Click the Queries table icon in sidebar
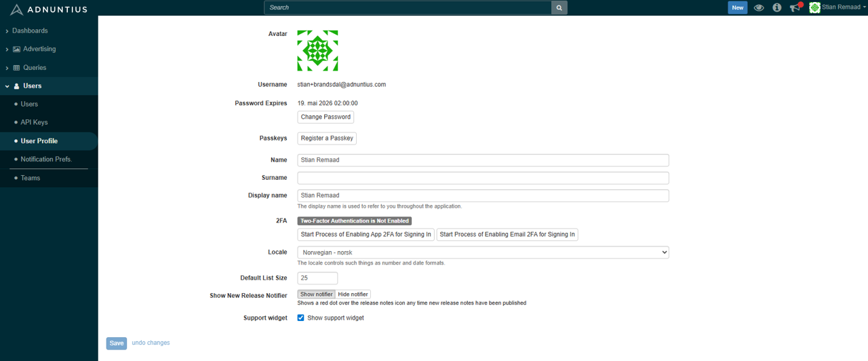The image size is (868, 361). click(17, 68)
